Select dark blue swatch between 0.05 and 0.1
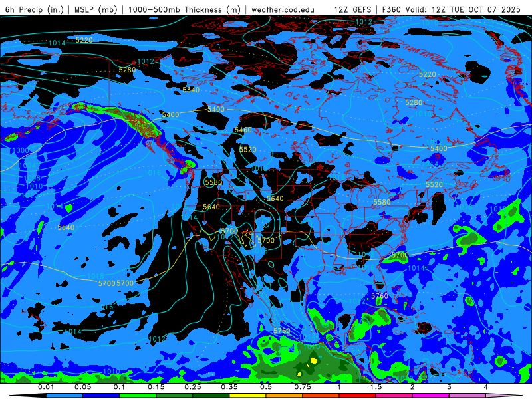This screenshot has width=532, height=399. pos(101,396)
